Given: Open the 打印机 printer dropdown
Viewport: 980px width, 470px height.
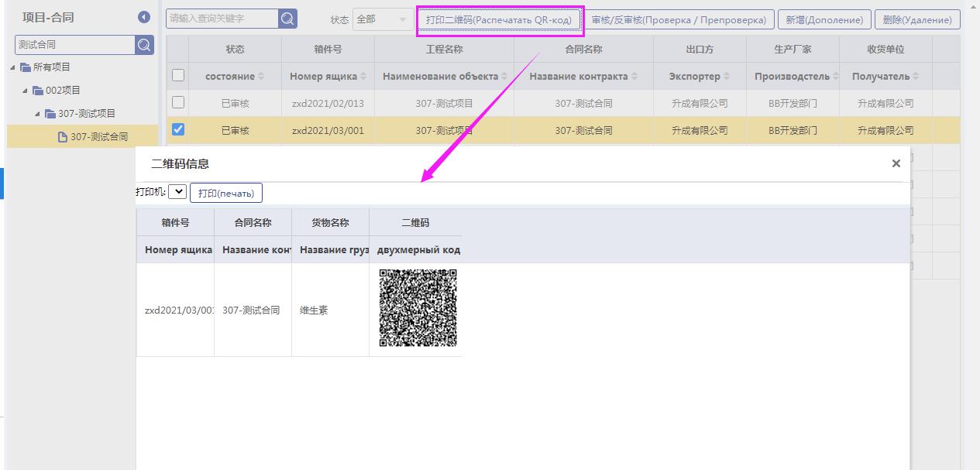Looking at the screenshot, I should coord(177,191).
